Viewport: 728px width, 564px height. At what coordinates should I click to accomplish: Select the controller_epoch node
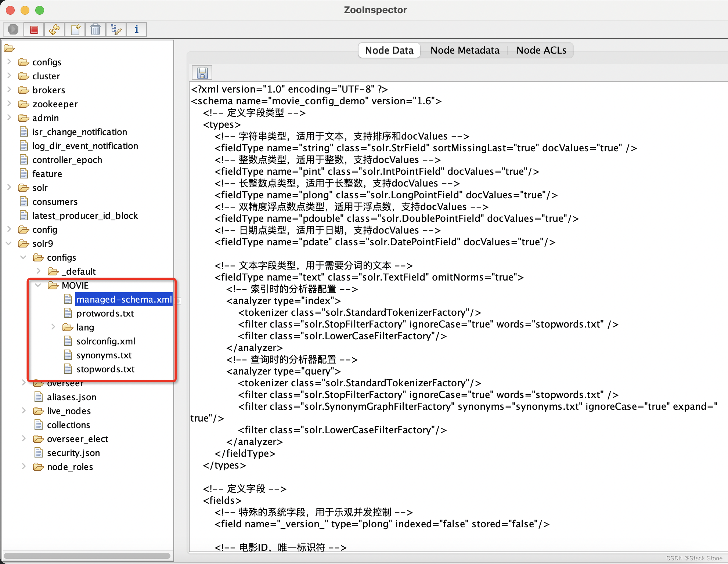[x=67, y=160]
